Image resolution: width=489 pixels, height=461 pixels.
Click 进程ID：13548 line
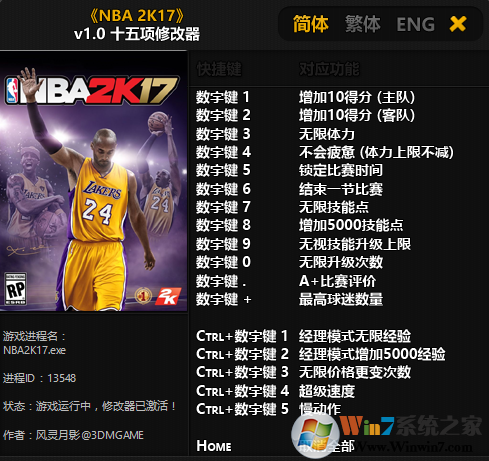[x=39, y=378]
